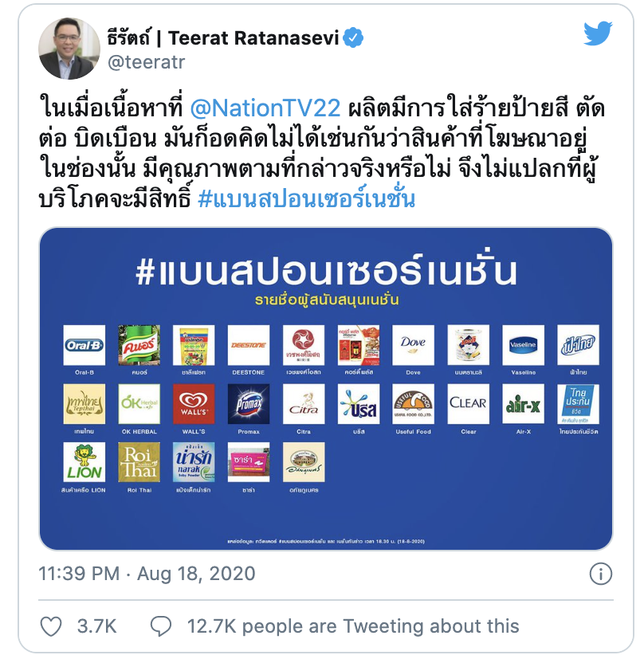This screenshot has width=644, height=655.
Task: Click the Wall's logo tile
Action: pyautogui.click(x=194, y=404)
